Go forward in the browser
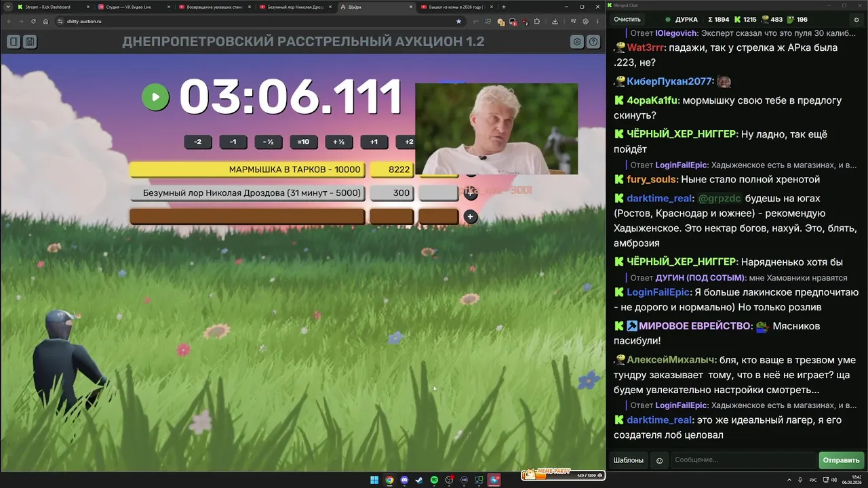The height and width of the screenshot is (488, 868). pyautogui.click(x=21, y=21)
